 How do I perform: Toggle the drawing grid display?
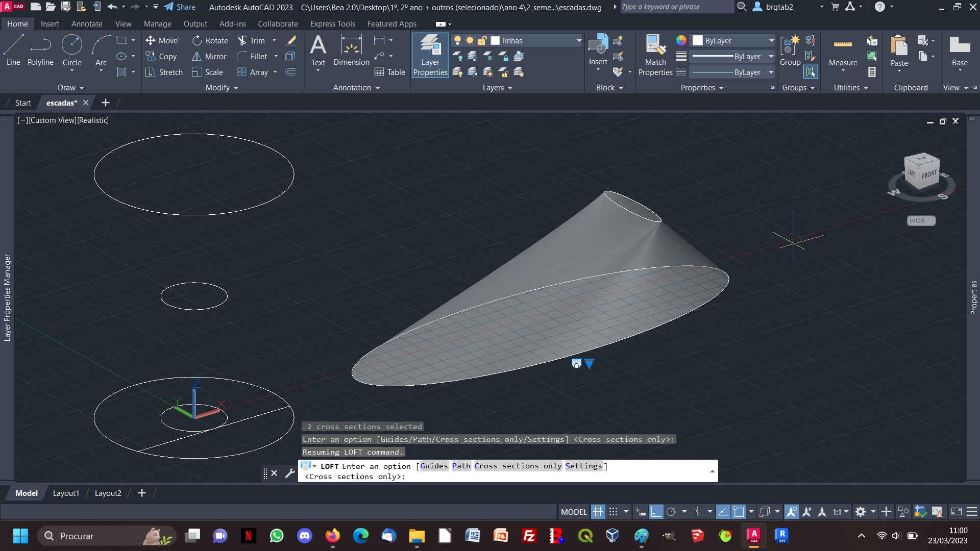(x=598, y=511)
